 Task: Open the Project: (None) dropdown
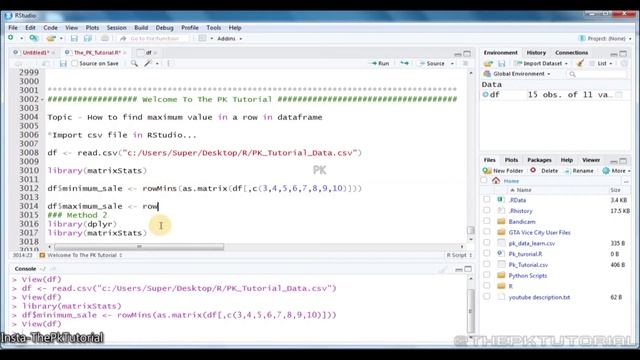tap(605, 38)
